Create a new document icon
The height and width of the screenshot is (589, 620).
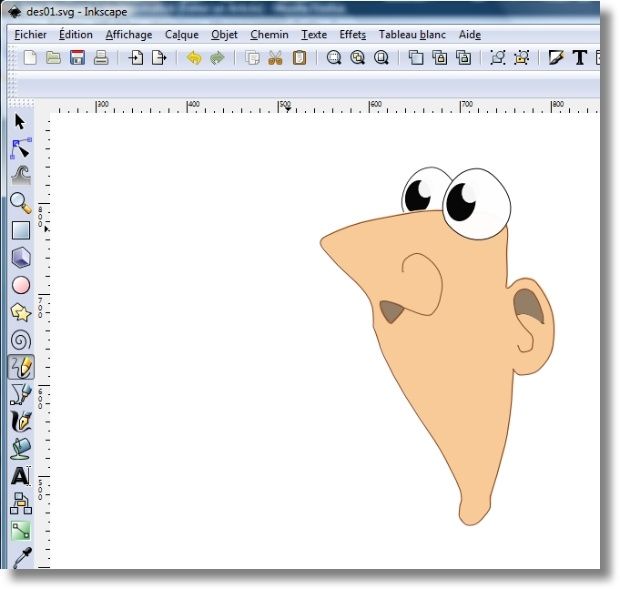point(30,58)
